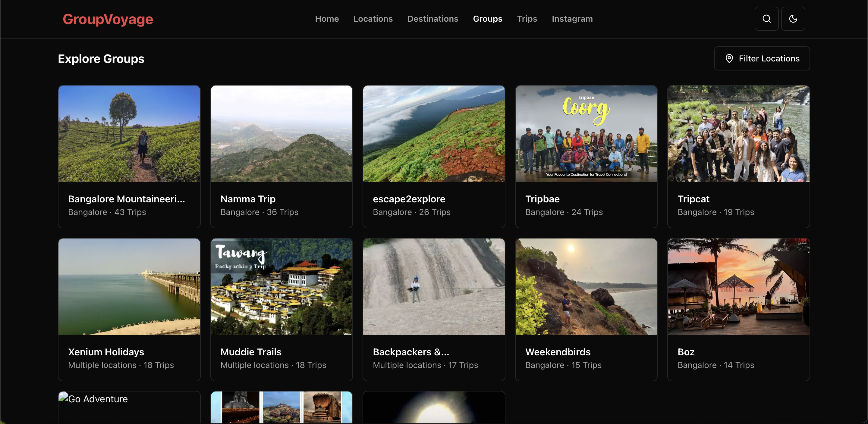Click the 'Bangalore · 43 Trips' text

click(107, 212)
